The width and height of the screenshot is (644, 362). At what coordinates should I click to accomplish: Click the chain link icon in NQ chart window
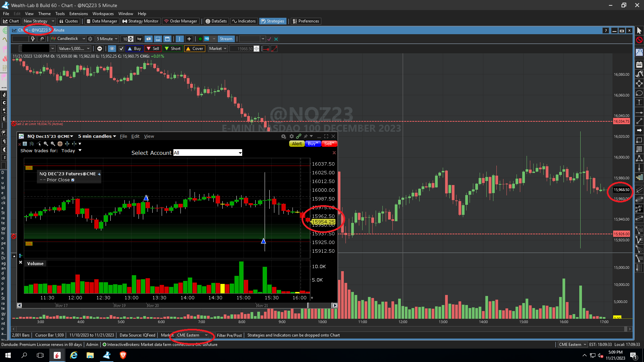[299, 136]
